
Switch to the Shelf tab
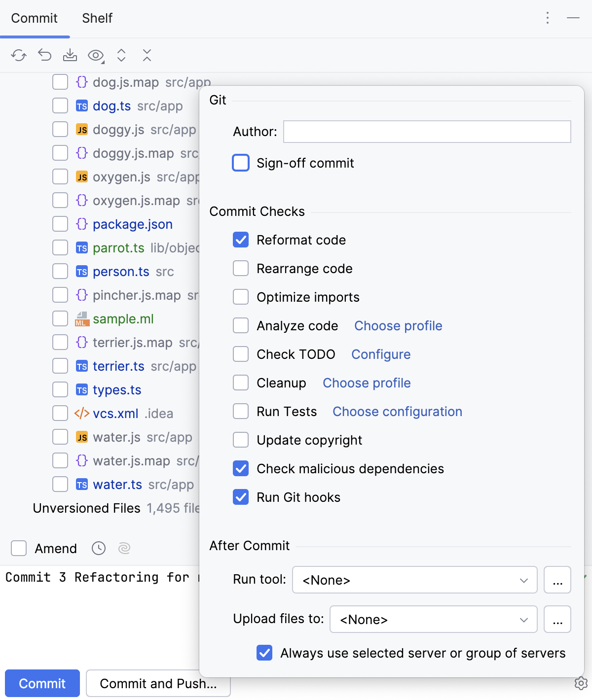(97, 18)
